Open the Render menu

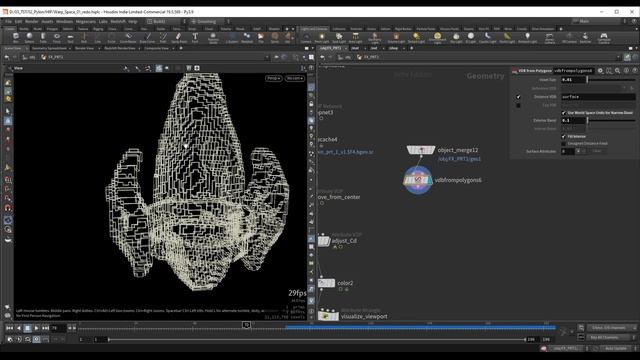[x=31, y=21]
